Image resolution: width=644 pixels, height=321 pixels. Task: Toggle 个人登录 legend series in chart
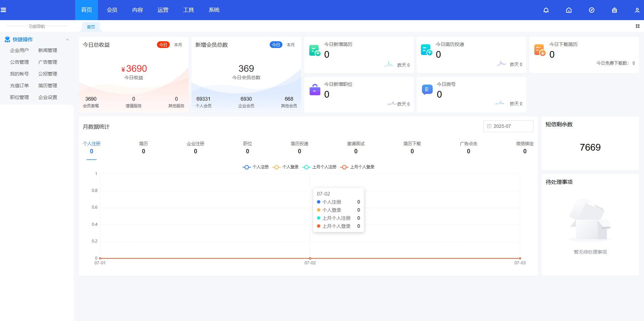[286, 167]
